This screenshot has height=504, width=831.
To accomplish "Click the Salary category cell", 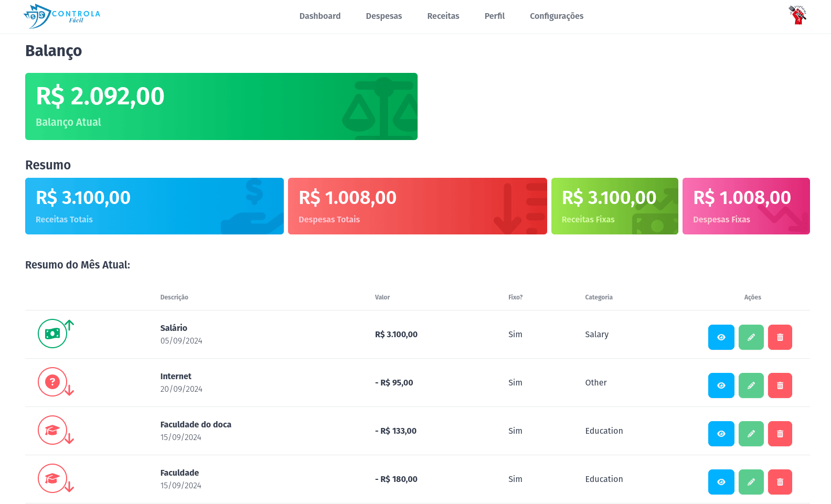I will [x=597, y=335].
